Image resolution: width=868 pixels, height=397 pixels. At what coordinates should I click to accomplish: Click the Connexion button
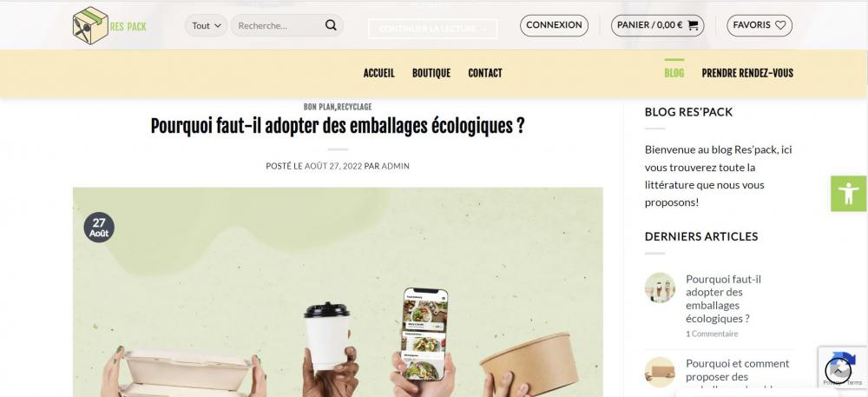click(554, 25)
